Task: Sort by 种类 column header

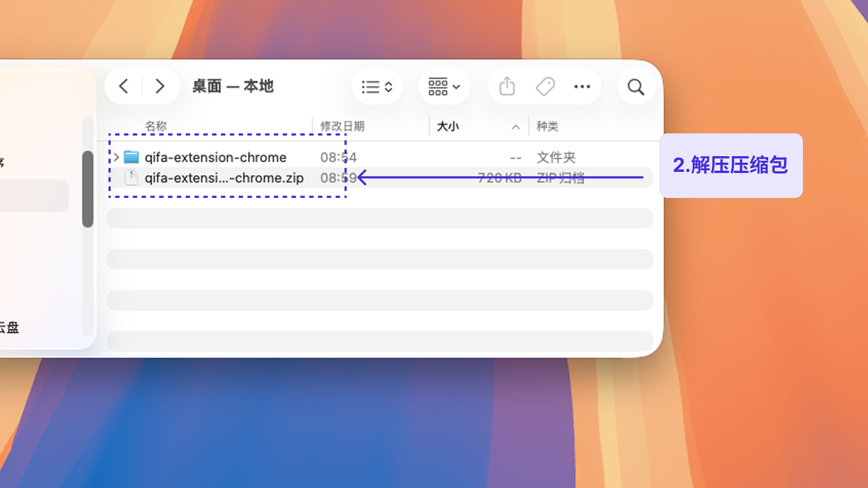Action: click(x=547, y=126)
